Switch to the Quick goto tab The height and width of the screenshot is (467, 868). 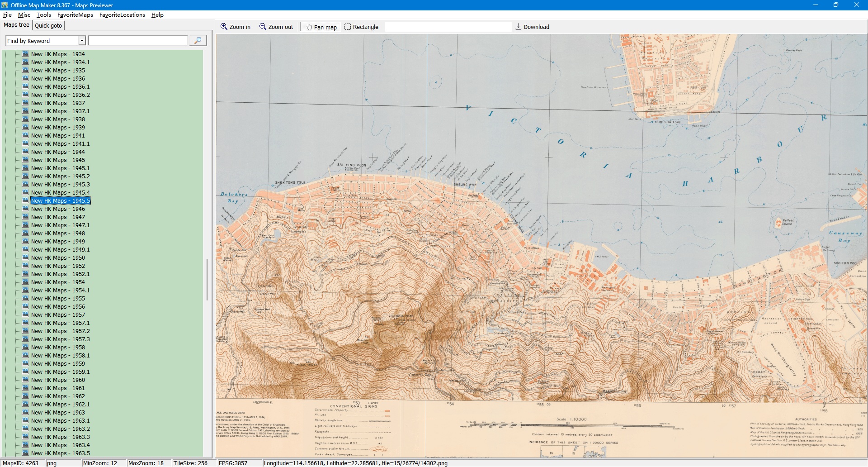point(48,25)
